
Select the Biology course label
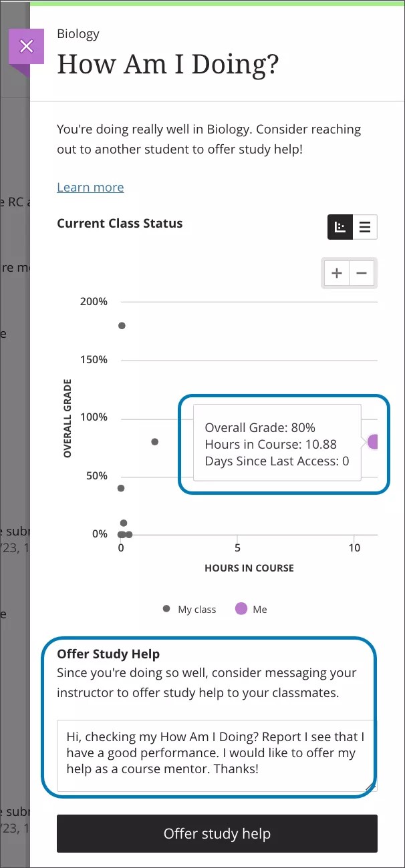(x=78, y=33)
